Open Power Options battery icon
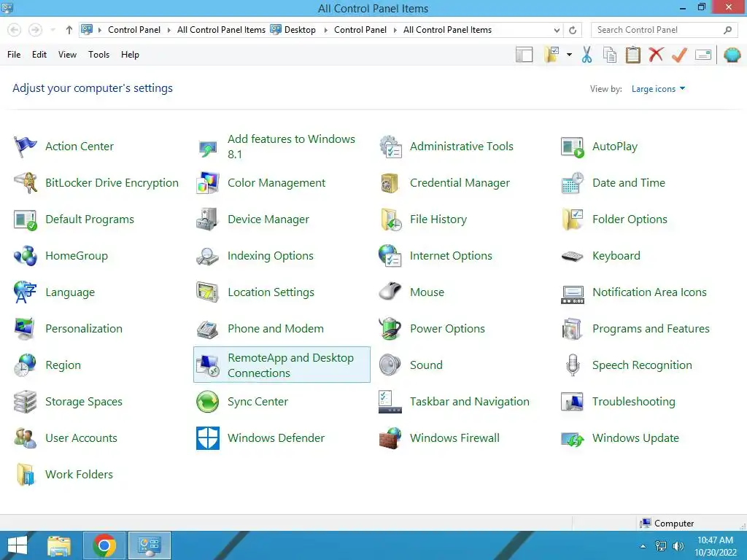The image size is (747, 560). click(x=390, y=329)
